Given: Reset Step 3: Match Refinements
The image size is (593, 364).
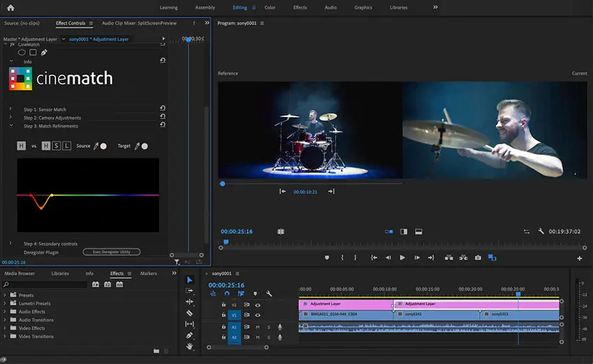Looking at the screenshot, I should click(x=163, y=124).
